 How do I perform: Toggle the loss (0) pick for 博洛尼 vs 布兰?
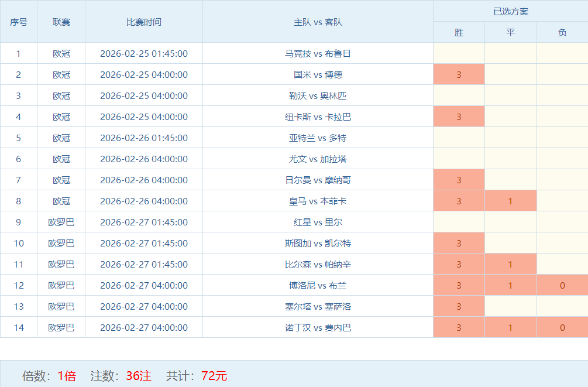562,285
